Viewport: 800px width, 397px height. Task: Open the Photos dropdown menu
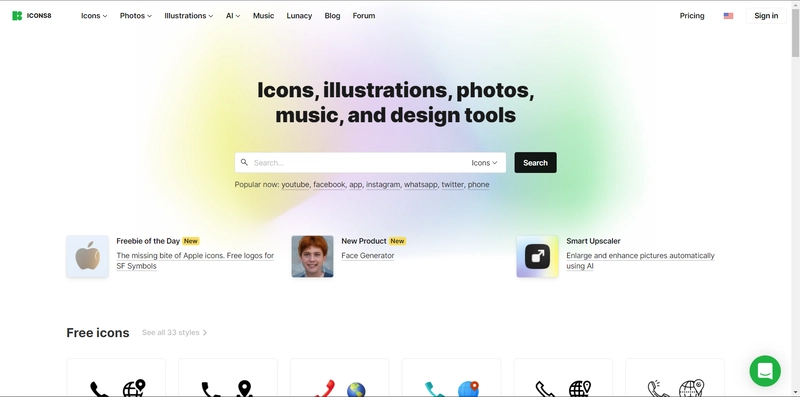click(136, 16)
